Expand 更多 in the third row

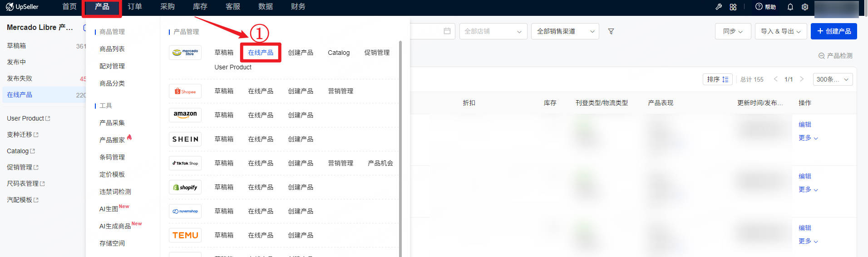coord(808,241)
